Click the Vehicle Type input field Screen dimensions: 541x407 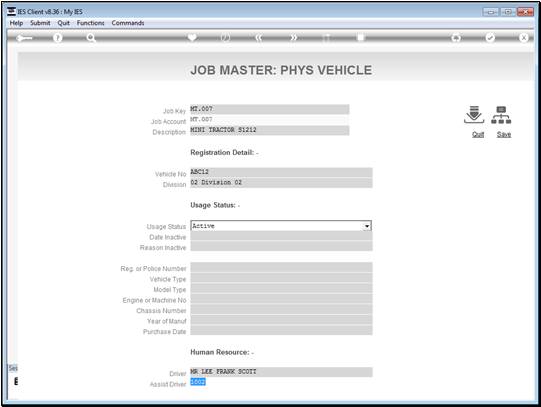pos(281,279)
